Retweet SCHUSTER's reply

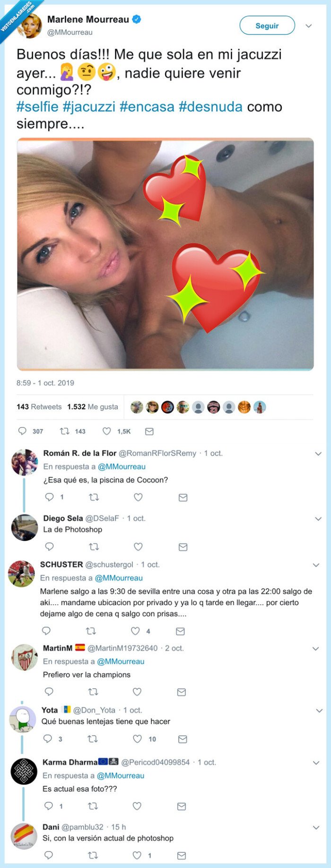pyautogui.click(x=91, y=631)
